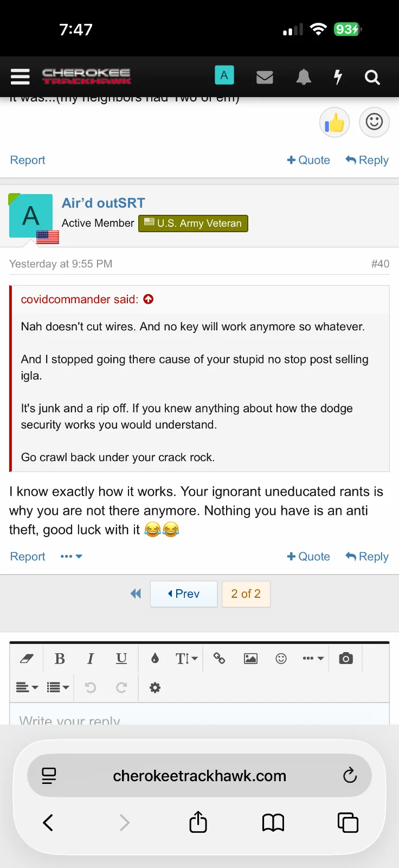Tap the cherokeetrackhawk.com address bar
399x868 pixels.
pos(200,776)
